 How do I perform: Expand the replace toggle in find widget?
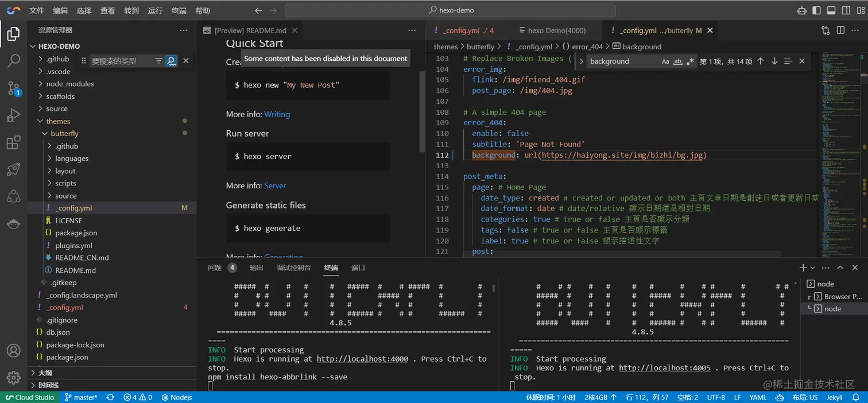(581, 61)
